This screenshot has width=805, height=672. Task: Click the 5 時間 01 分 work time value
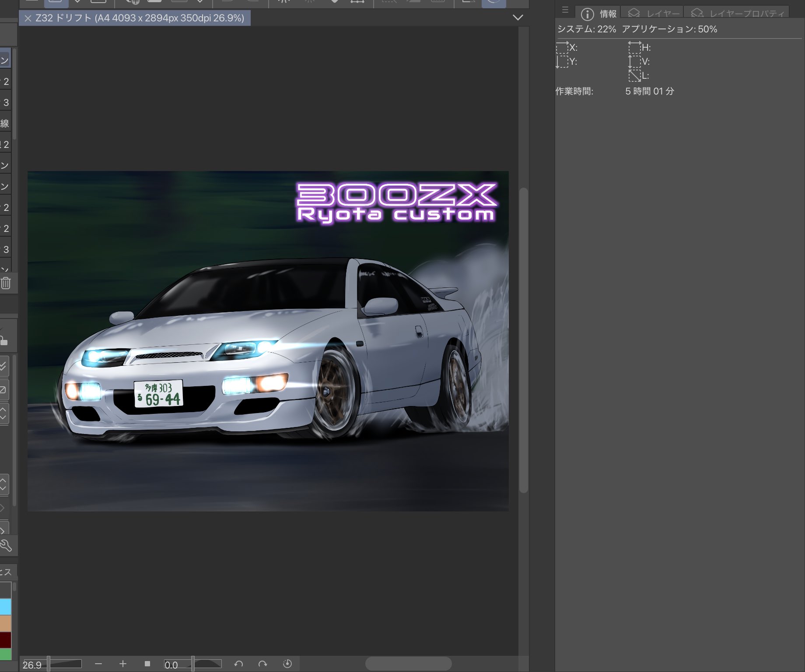pos(650,91)
